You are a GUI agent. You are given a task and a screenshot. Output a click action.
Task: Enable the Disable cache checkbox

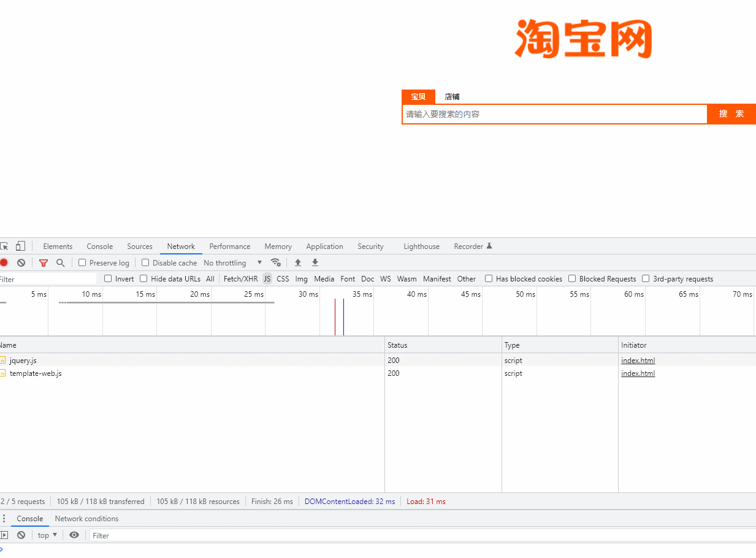click(145, 262)
